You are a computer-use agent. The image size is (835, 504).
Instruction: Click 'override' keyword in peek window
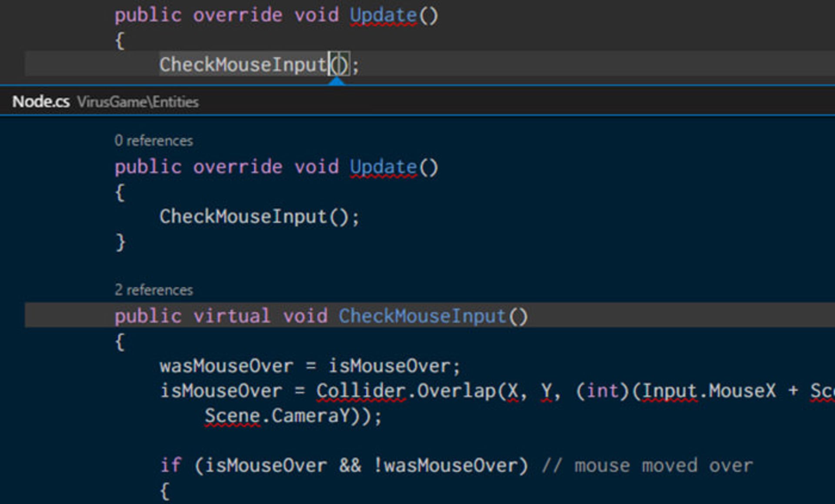238,167
